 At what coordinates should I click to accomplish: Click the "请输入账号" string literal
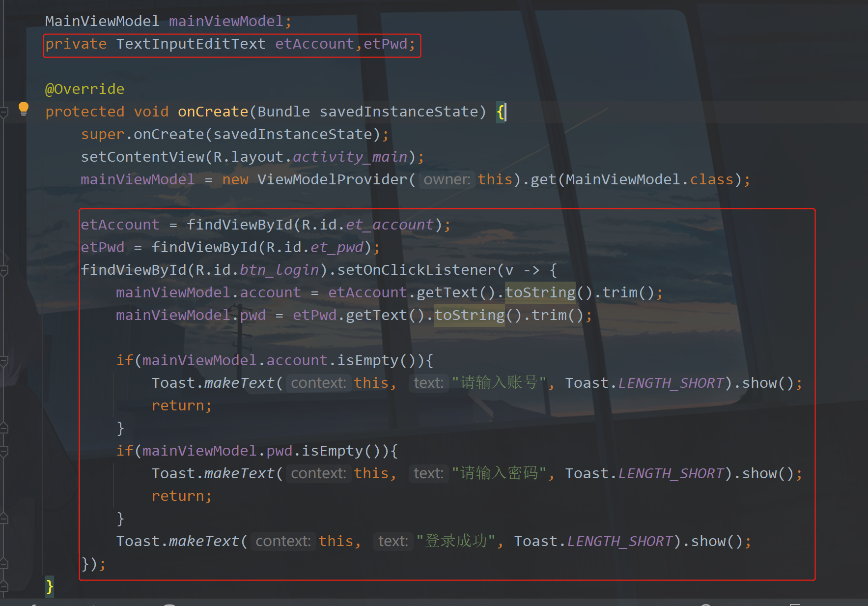(x=499, y=382)
